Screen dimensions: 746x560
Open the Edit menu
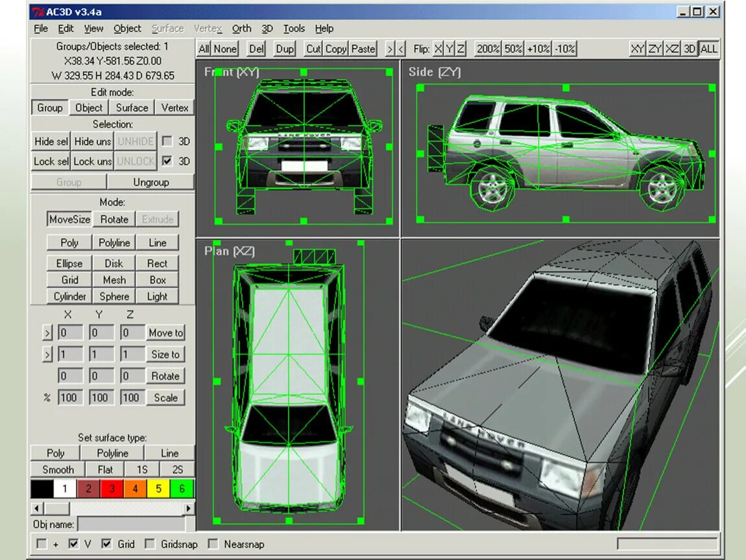pyautogui.click(x=66, y=29)
